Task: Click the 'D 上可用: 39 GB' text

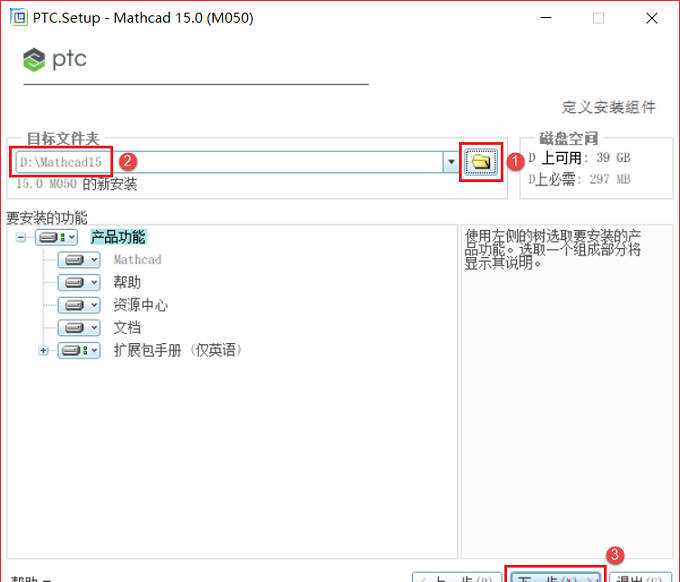Action: point(579,157)
